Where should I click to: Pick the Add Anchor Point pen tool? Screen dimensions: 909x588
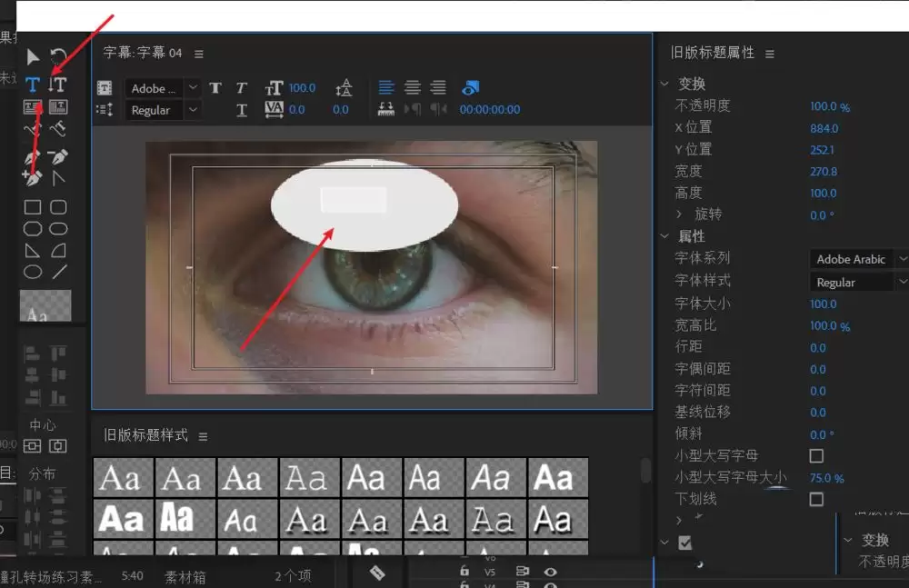(x=33, y=178)
